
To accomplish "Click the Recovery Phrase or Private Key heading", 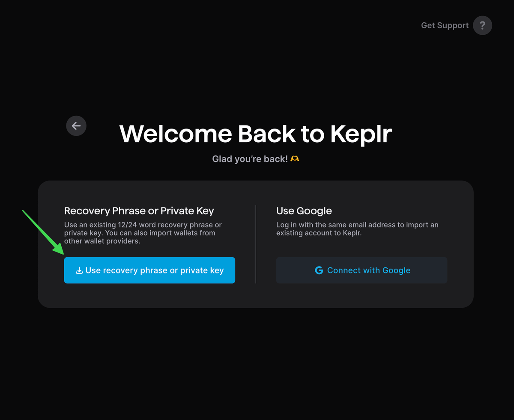I will (x=139, y=211).
